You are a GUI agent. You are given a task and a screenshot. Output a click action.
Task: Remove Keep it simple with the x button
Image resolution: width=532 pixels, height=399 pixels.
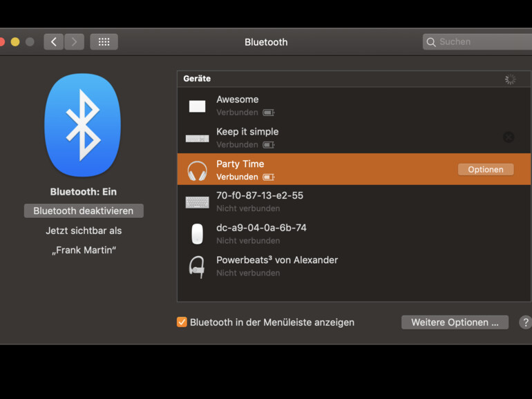pyautogui.click(x=509, y=137)
